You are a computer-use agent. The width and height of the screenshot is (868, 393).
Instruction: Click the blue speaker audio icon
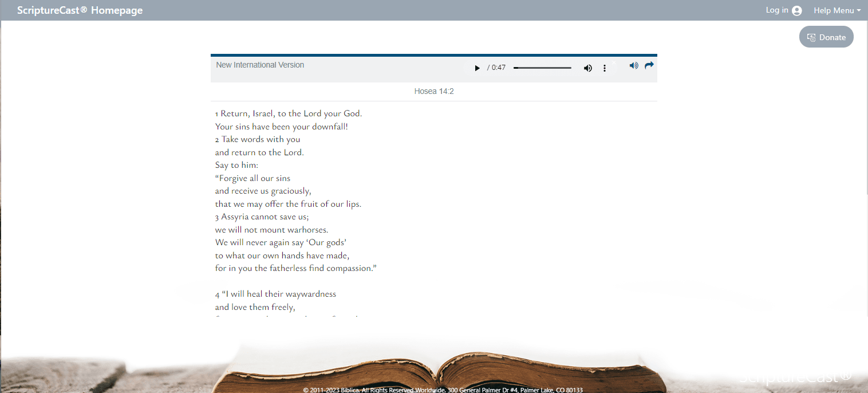click(634, 65)
